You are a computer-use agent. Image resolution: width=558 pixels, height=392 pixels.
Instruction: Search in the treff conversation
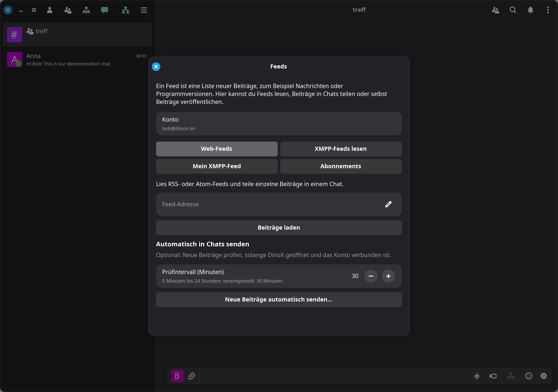[x=513, y=10]
